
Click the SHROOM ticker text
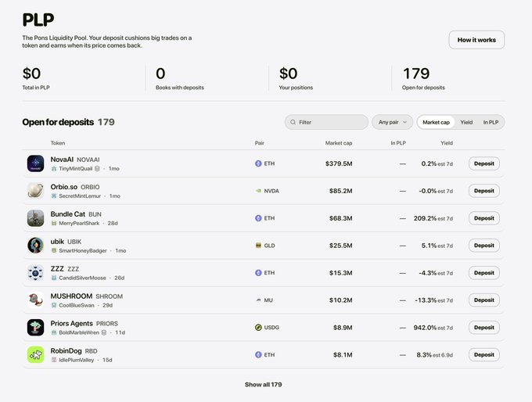[x=109, y=296]
